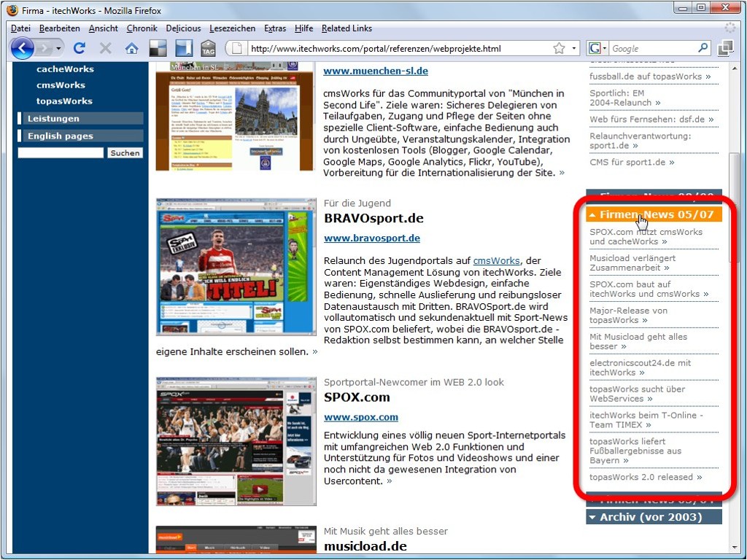
Task: Open news 'Web fürs Fernsehen: dsf.de'
Action: pos(651,120)
